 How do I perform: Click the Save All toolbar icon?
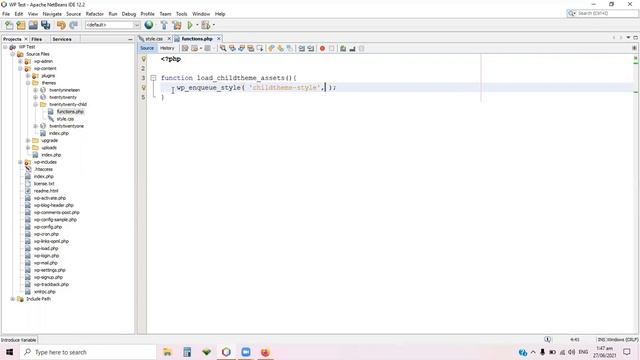tap(45, 25)
